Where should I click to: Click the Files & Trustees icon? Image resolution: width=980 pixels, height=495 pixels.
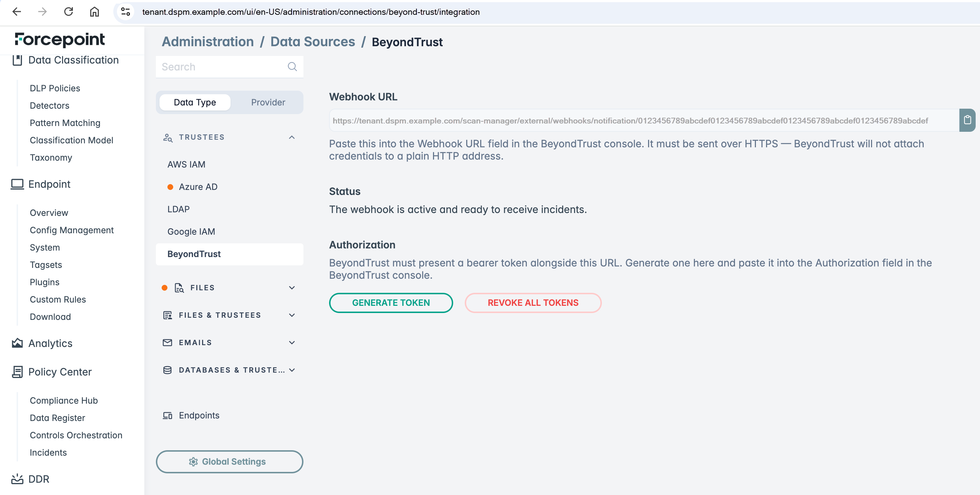(x=167, y=315)
